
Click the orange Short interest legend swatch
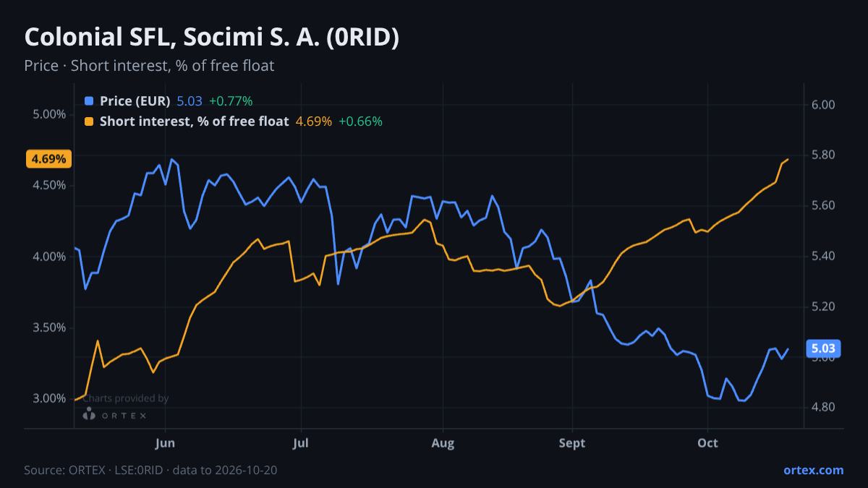coord(89,121)
